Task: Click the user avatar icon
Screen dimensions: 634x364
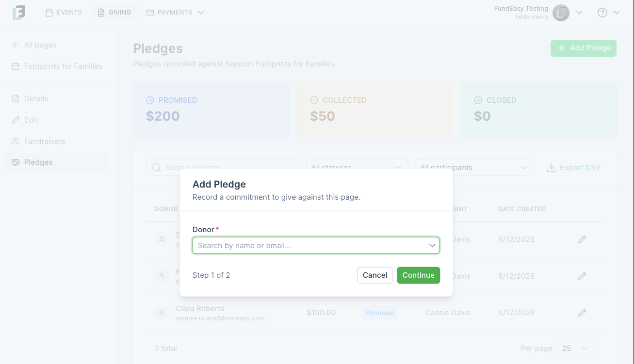Action: [561, 13]
